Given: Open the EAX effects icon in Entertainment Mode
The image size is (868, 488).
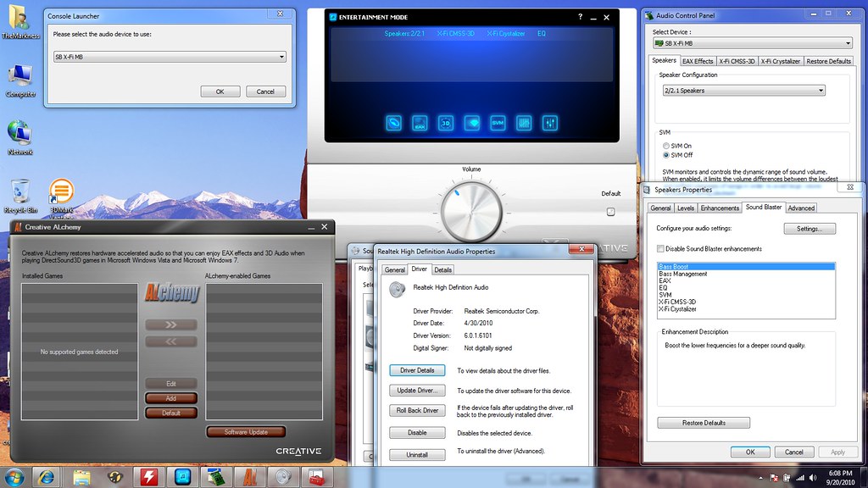Looking at the screenshot, I should [x=420, y=123].
